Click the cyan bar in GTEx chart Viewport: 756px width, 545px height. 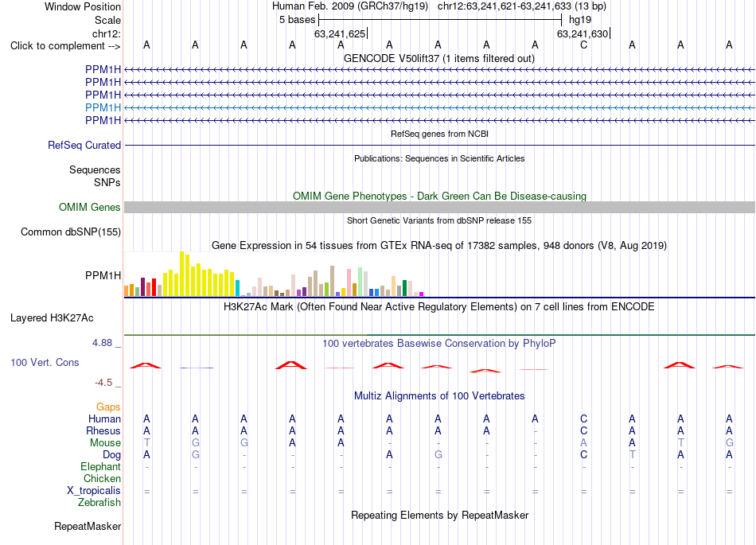click(x=238, y=288)
